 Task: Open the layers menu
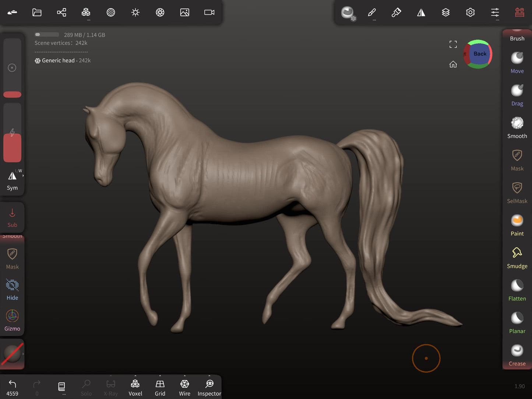(445, 13)
